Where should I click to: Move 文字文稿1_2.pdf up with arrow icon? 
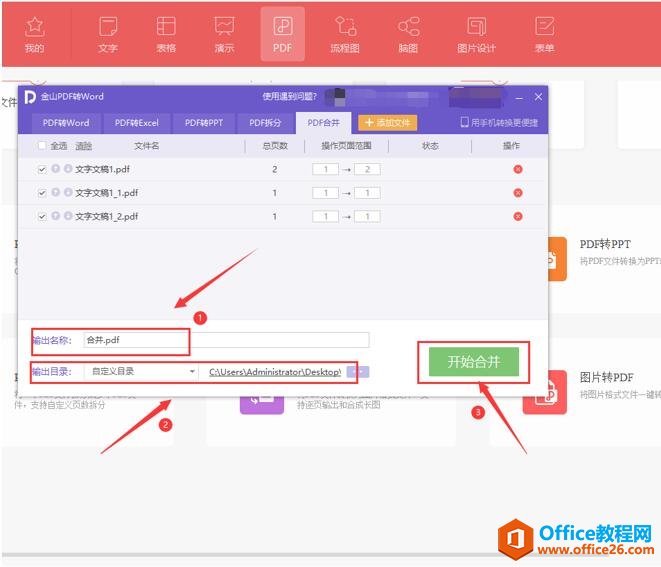click(56, 216)
